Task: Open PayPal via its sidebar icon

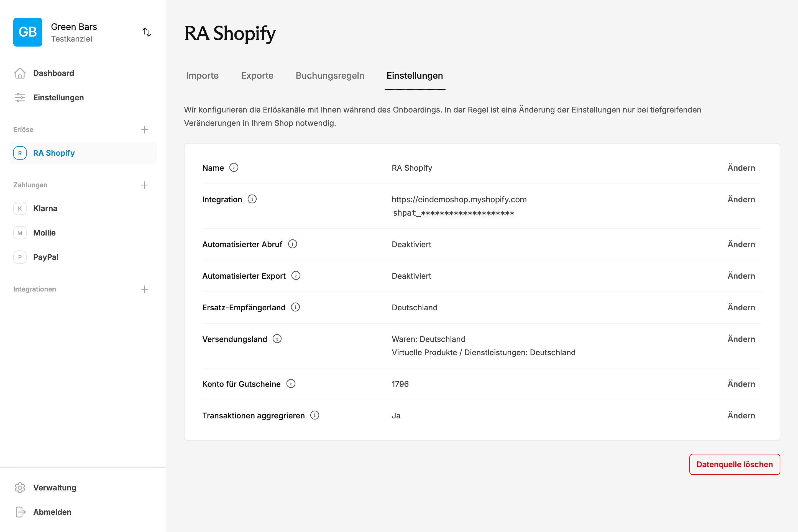Action: [x=20, y=257]
